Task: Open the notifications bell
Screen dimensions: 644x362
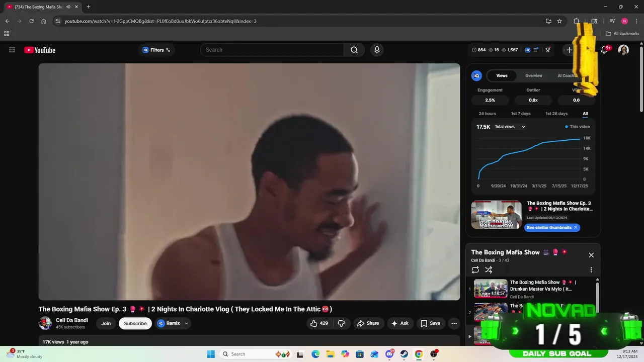Action: [605, 50]
